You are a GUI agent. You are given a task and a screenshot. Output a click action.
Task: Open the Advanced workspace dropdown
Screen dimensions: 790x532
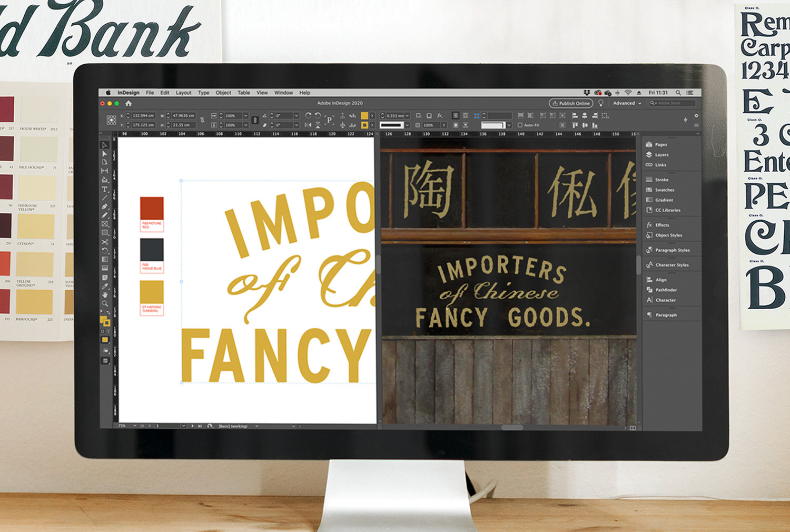click(627, 103)
